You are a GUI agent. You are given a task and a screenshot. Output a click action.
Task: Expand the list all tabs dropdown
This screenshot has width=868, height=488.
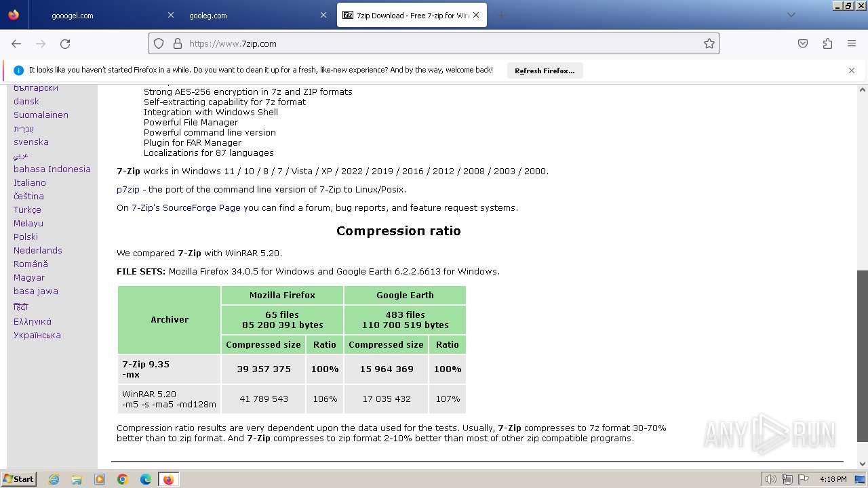click(791, 15)
